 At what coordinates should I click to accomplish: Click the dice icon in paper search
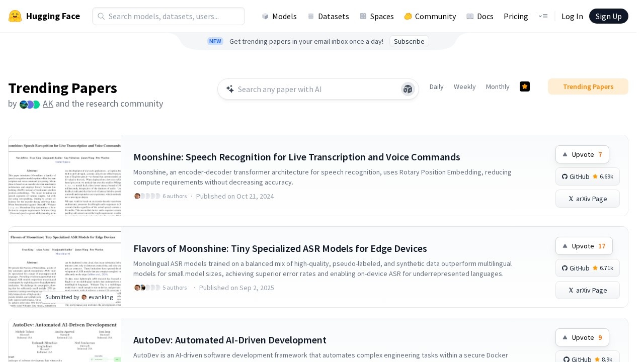click(x=408, y=89)
